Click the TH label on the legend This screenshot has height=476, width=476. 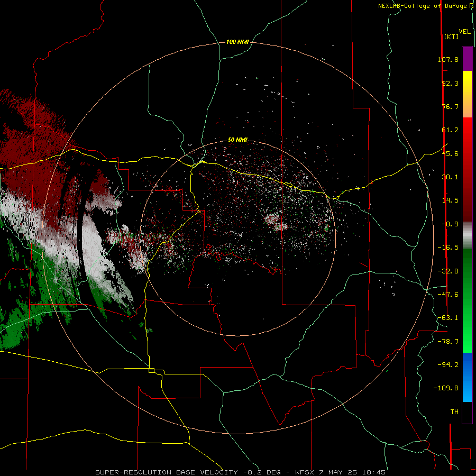pos(454,412)
